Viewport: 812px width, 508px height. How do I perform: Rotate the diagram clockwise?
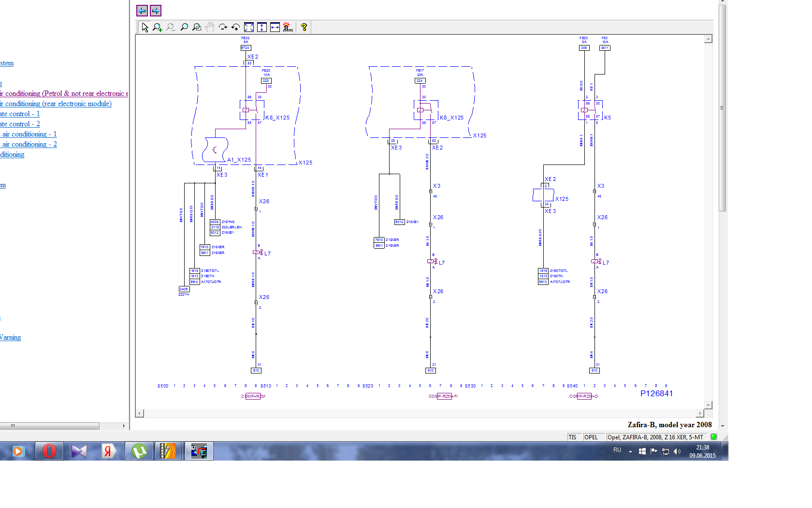click(223, 28)
